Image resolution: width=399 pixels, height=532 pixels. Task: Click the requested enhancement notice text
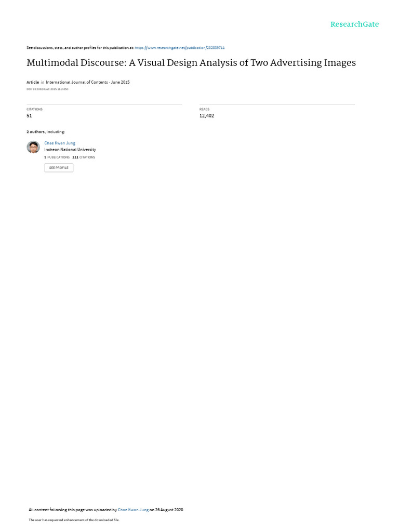pyautogui.click(x=74, y=520)
